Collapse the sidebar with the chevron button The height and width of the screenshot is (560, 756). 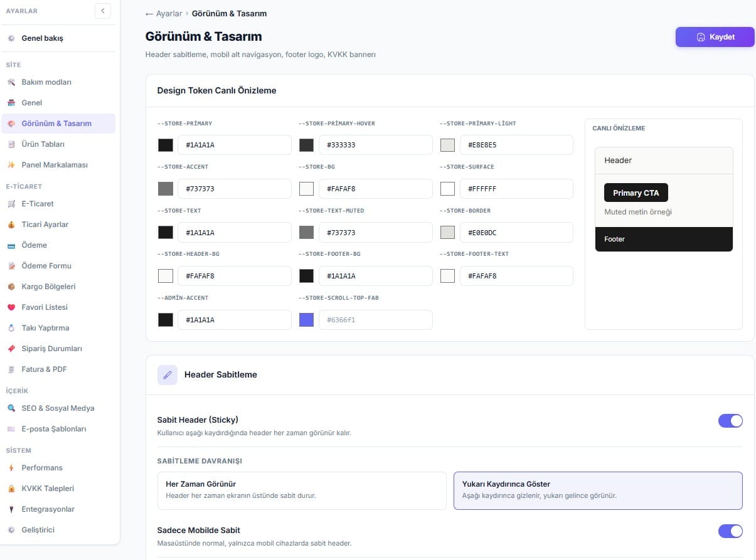tap(103, 11)
